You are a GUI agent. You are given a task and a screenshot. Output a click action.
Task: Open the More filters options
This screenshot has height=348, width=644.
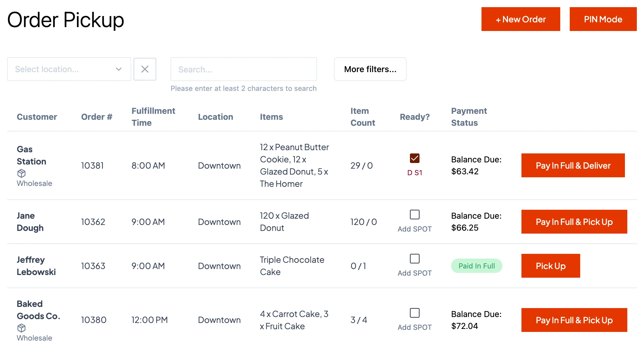pyautogui.click(x=370, y=69)
